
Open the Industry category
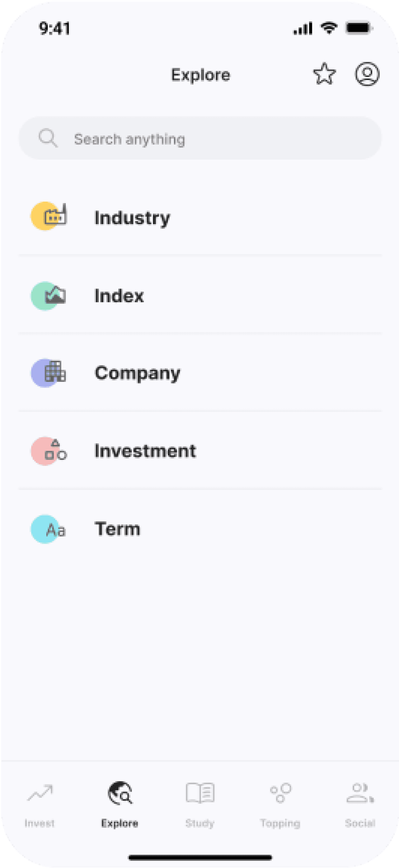200,217
